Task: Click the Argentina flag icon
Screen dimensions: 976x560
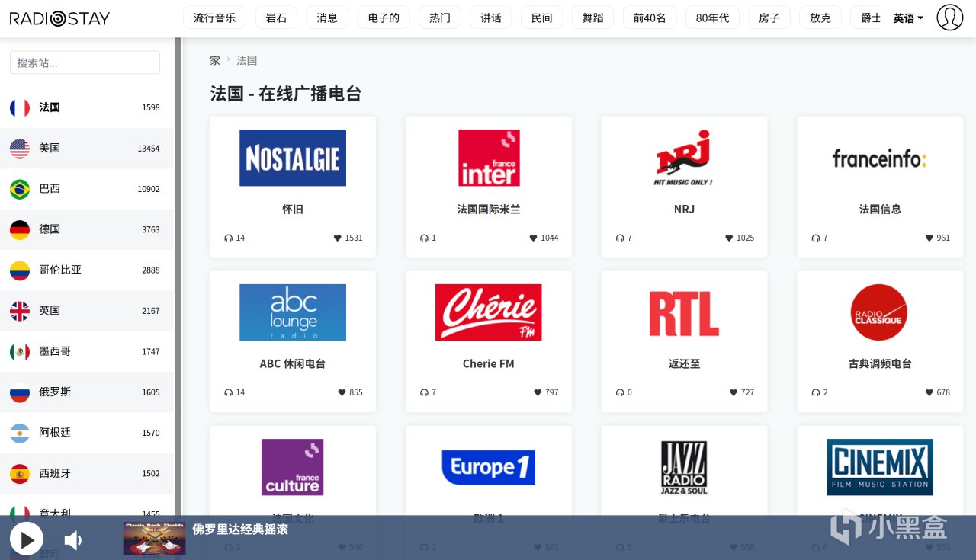Action: (x=20, y=433)
